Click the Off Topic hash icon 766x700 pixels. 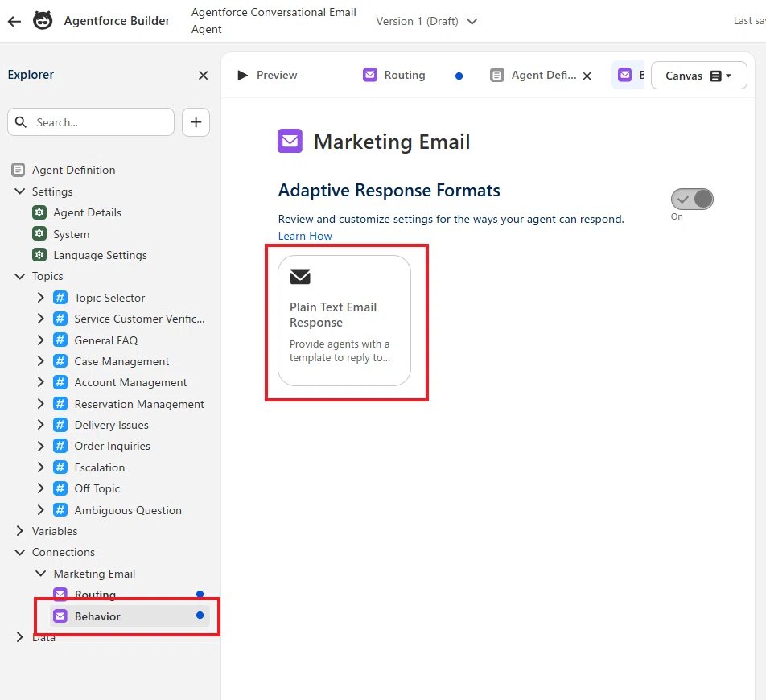pos(60,488)
